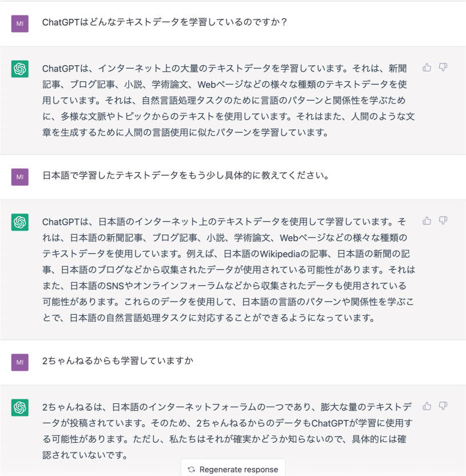Click the ChatGPT logo on the first answer
The height and width of the screenshot is (476, 466).
click(x=19, y=69)
